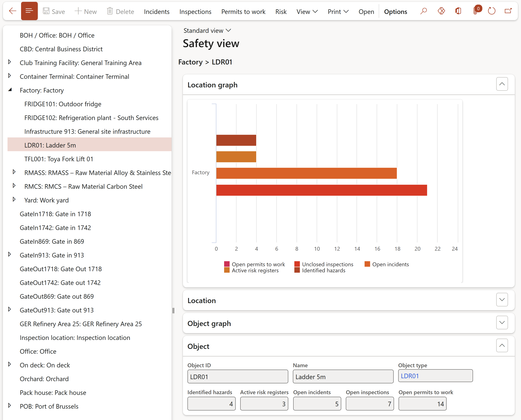The image size is (521, 420).
Task: Select GateOut1742: Gate out 1742
Action: pos(60,283)
